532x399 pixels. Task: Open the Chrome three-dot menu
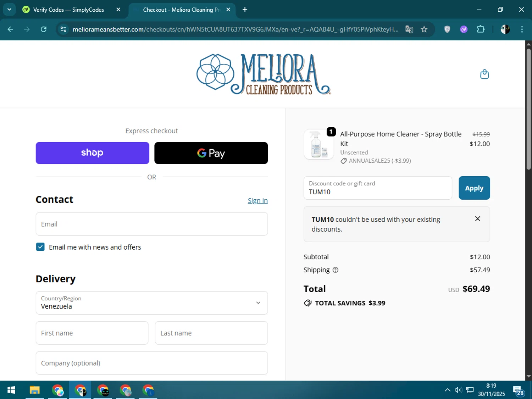click(522, 29)
